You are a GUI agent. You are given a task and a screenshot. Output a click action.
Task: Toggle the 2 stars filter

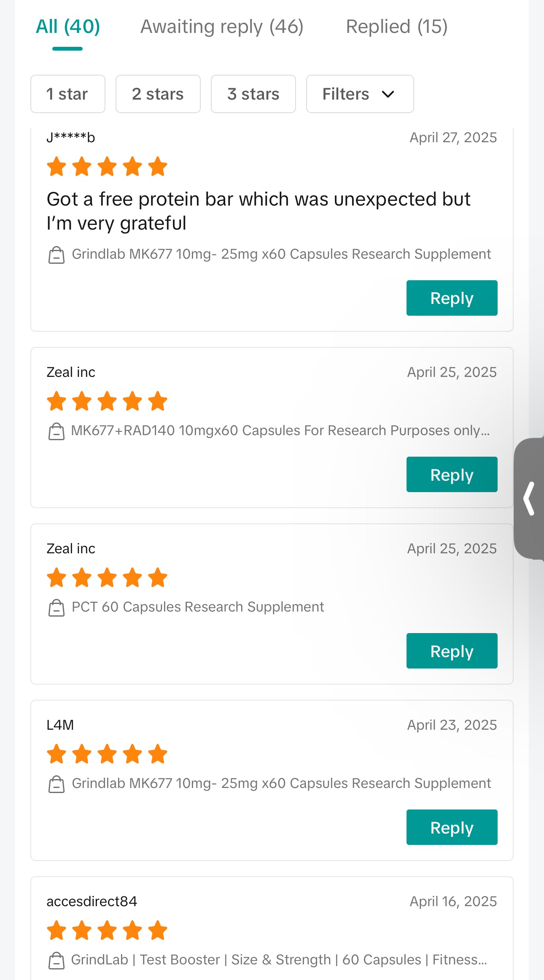pyautogui.click(x=158, y=94)
